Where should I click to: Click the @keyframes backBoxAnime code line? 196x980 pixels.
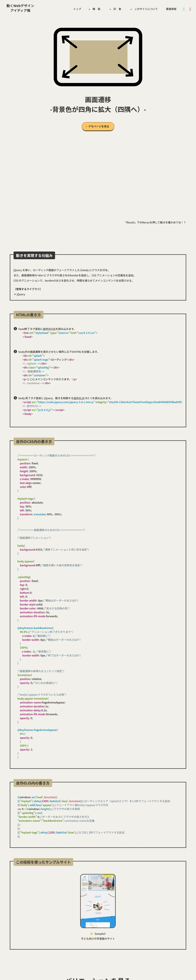[x=35, y=628]
